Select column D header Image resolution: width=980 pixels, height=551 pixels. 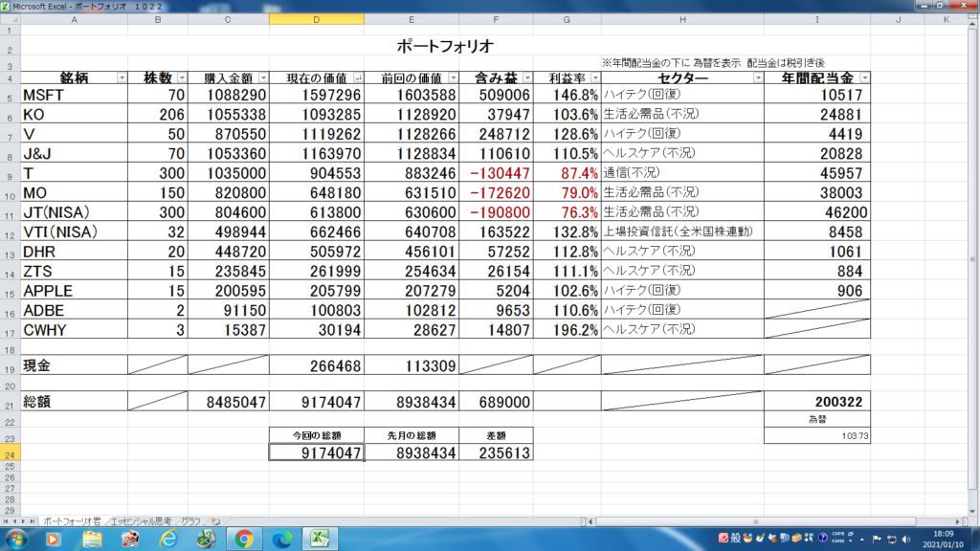316,19
